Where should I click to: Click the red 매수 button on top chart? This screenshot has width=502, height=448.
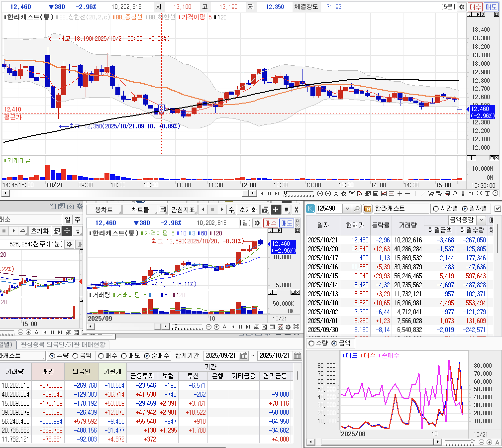click(475, 7)
